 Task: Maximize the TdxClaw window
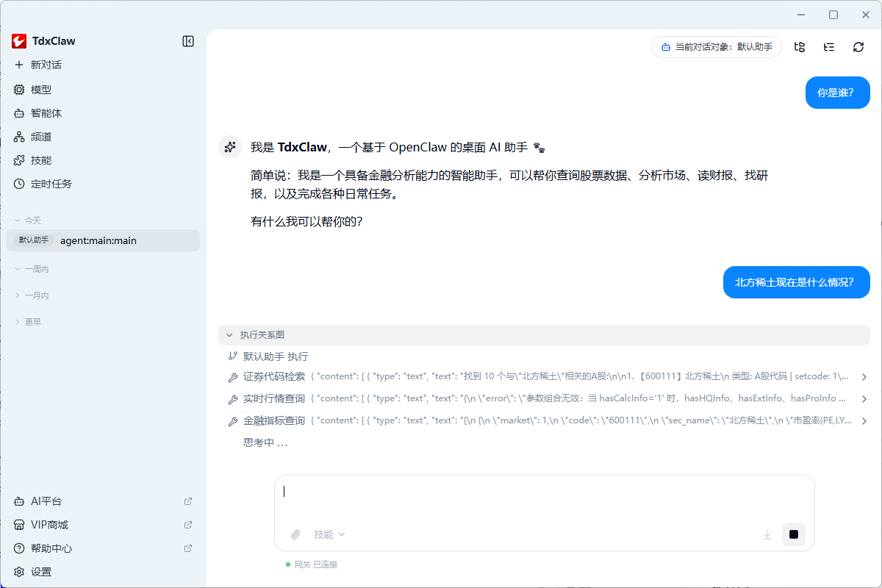(833, 15)
